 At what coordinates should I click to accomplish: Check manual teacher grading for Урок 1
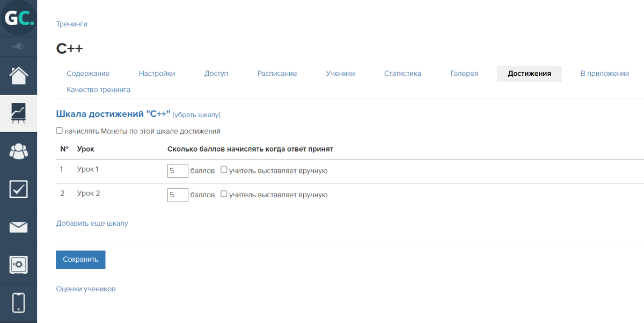tap(224, 170)
